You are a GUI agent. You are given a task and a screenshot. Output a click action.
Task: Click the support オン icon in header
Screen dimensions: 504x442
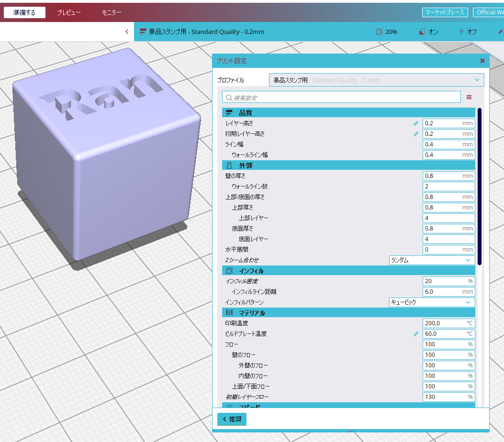click(x=422, y=32)
